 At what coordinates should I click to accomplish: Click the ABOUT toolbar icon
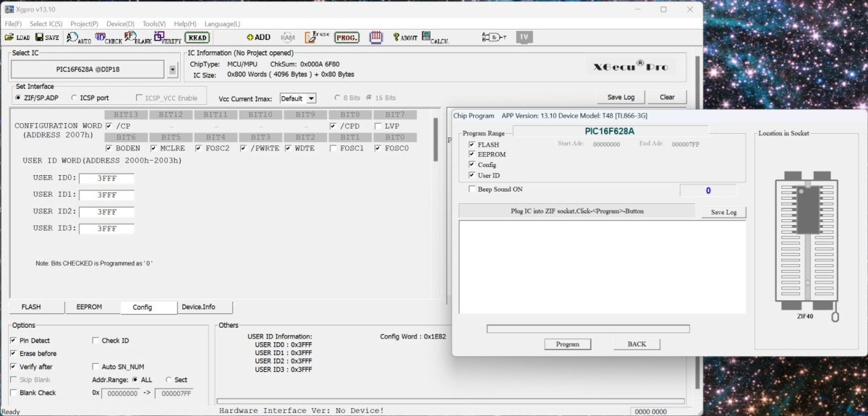click(x=405, y=37)
